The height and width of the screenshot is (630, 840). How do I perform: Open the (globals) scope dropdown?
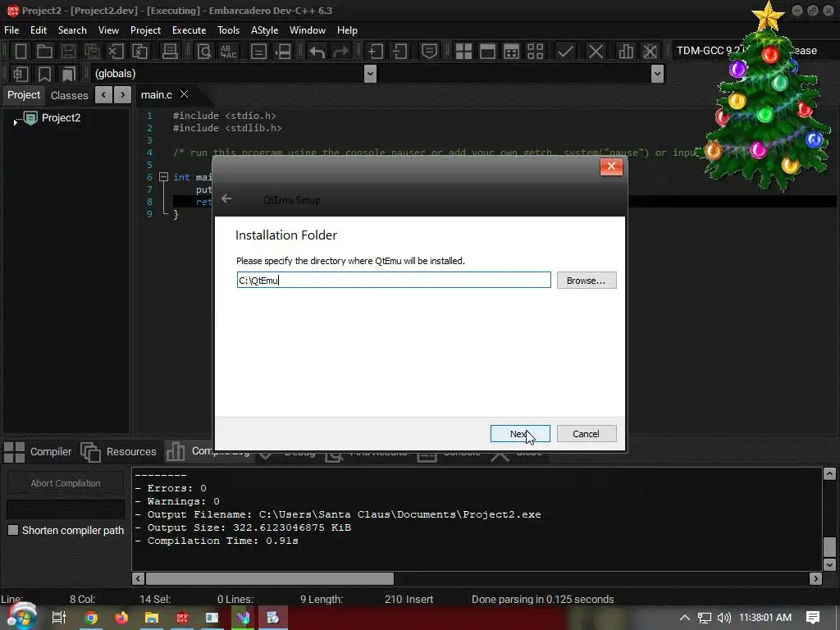[x=370, y=74]
